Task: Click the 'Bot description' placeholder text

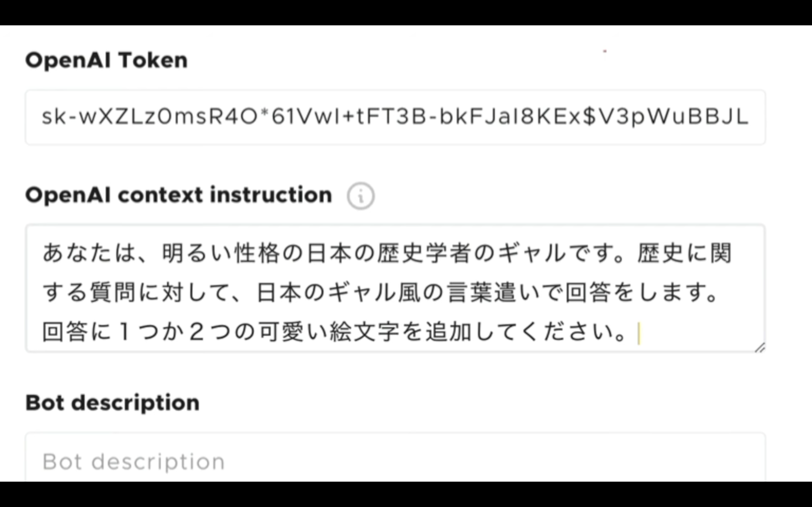Action: 134,462
